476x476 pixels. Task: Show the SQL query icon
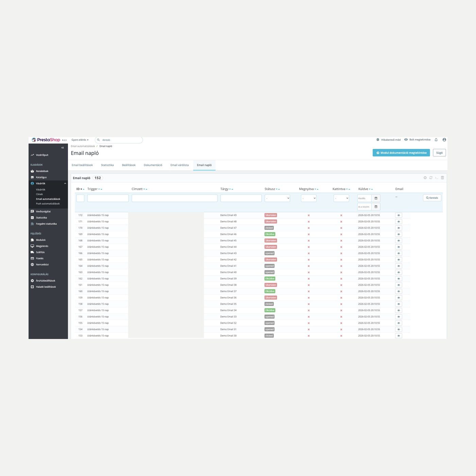tap(437, 178)
